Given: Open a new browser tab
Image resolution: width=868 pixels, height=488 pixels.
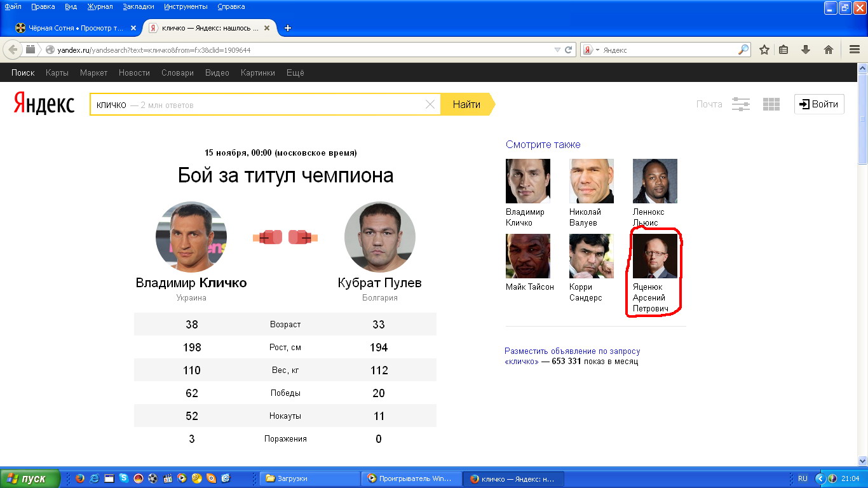Looking at the screenshot, I should 288,28.
